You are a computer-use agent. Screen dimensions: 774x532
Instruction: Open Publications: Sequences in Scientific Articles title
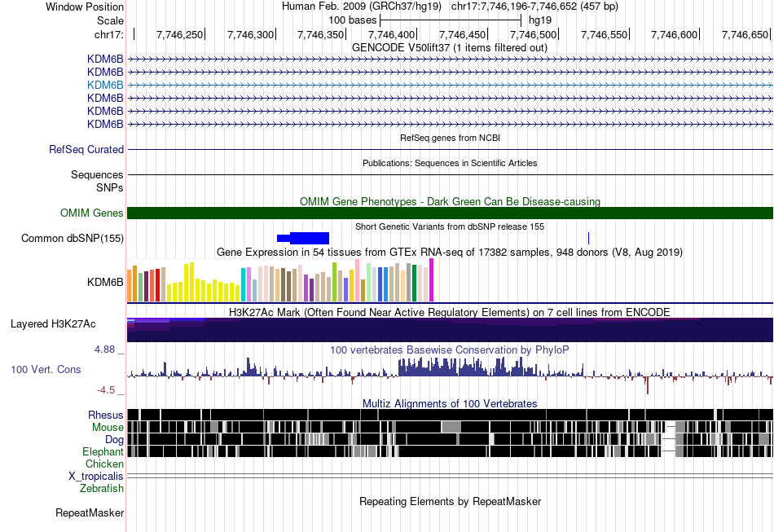click(x=450, y=163)
